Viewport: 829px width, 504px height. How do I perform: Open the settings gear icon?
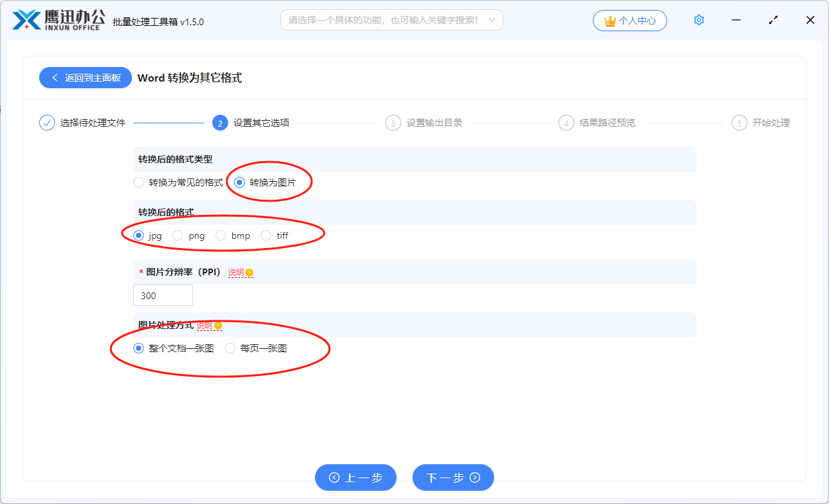(698, 20)
